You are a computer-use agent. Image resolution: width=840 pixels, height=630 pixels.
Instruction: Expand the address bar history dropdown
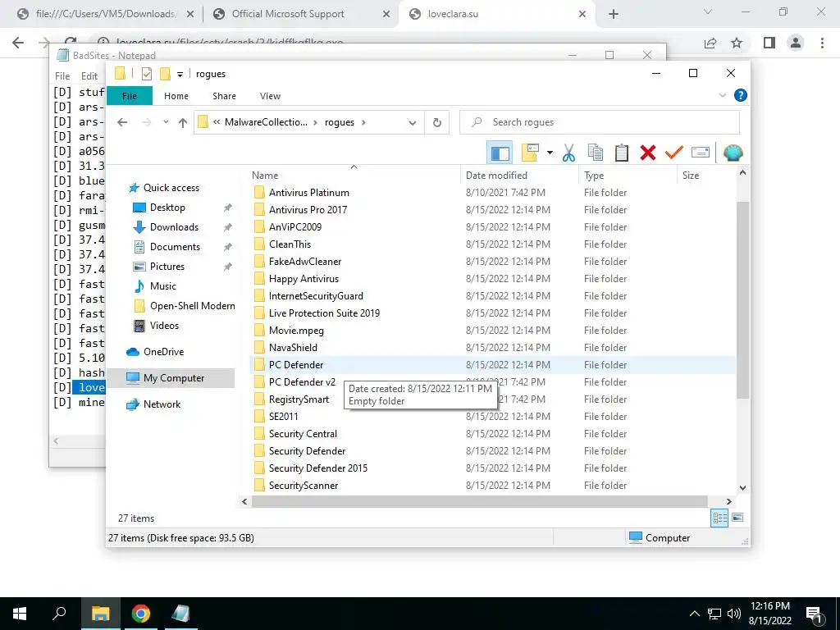(x=413, y=123)
